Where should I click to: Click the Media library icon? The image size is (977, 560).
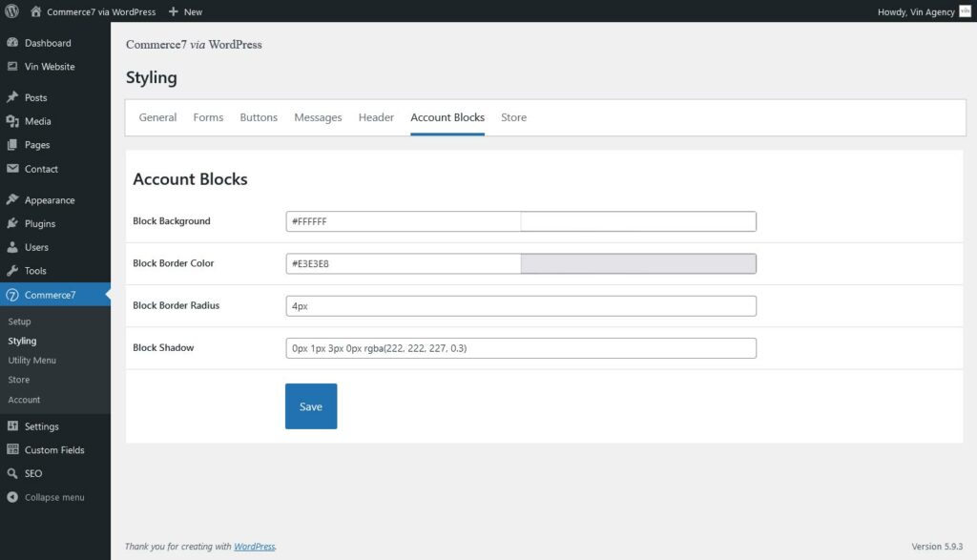point(13,121)
